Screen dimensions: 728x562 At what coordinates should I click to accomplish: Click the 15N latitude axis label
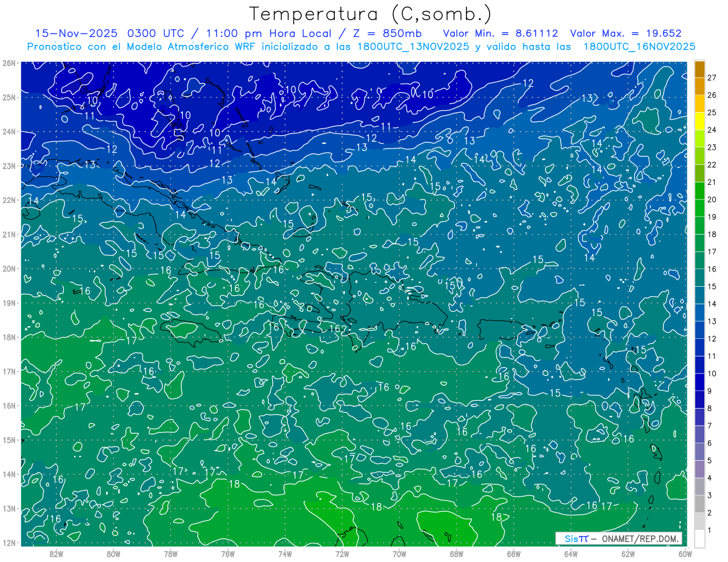[x=8, y=440]
